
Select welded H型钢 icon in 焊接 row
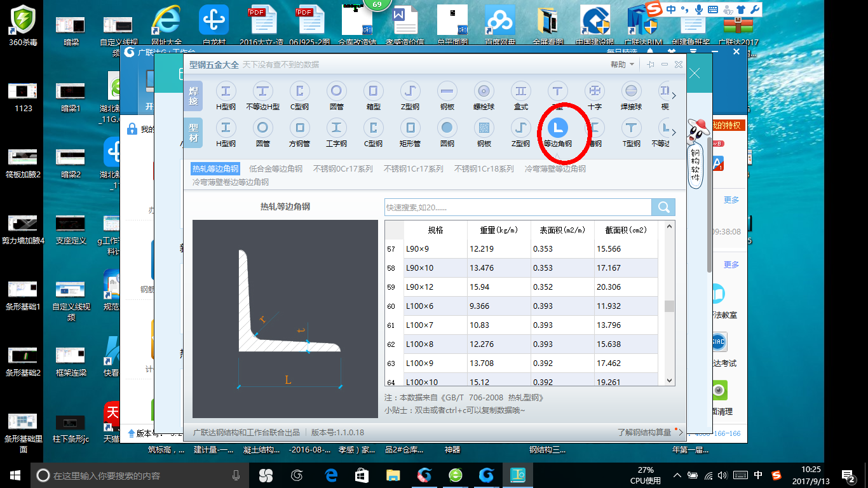[x=226, y=91]
